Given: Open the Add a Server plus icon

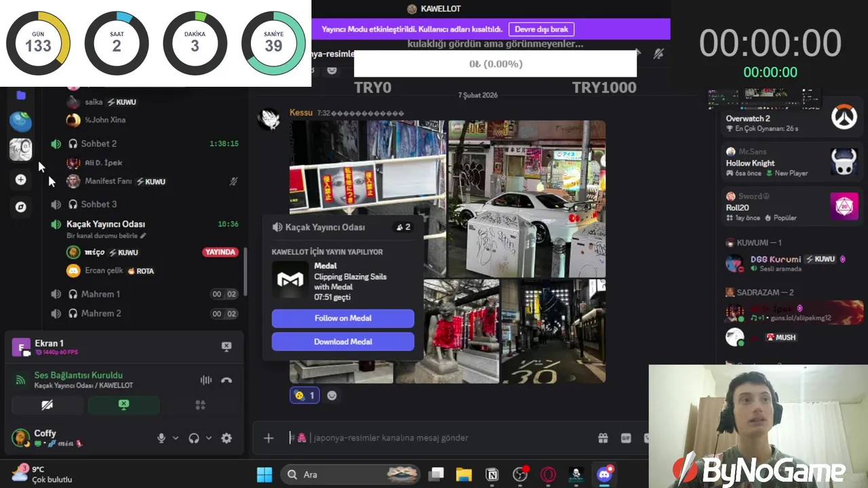Looking at the screenshot, I should click(21, 180).
